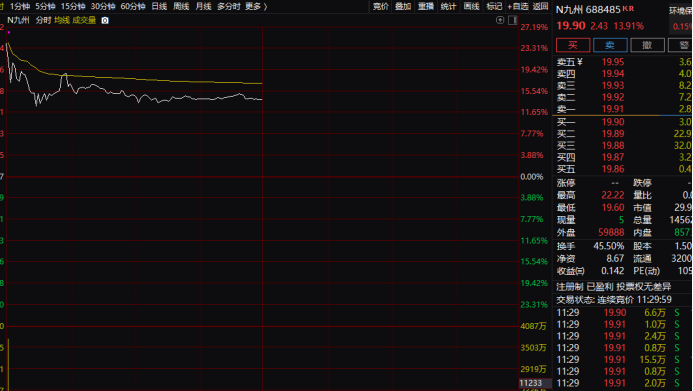Click the 换手 value 45.50%
The height and width of the screenshot is (391, 693).
pyautogui.click(x=609, y=246)
